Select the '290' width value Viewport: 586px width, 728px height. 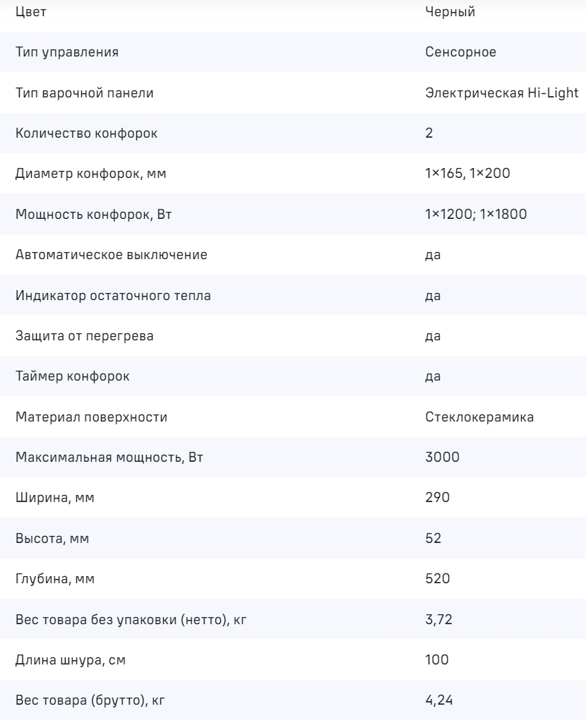coord(438,499)
